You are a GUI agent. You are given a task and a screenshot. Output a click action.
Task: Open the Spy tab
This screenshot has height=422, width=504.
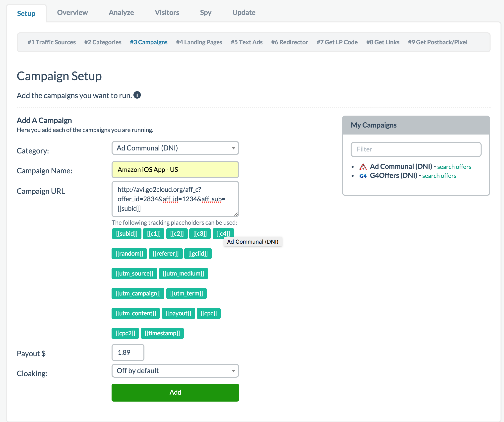[x=205, y=12]
